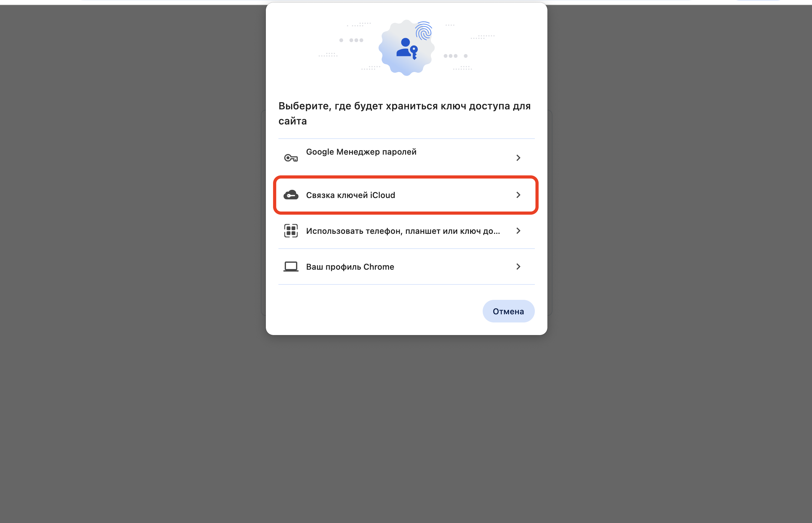Click the QR code device icon
The width and height of the screenshot is (812, 523).
coord(291,231)
